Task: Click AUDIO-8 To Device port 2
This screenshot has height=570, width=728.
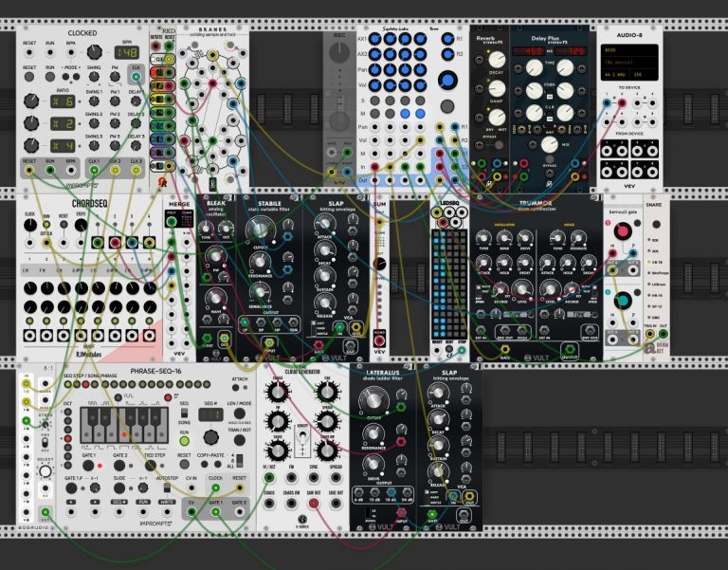Action: tap(622, 103)
